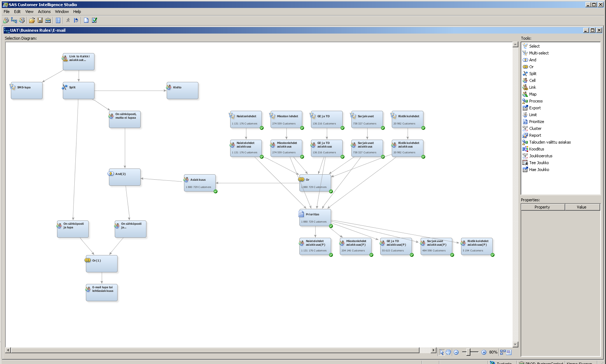
Task: Click the properties list toolbar icon
Action: coord(58,21)
